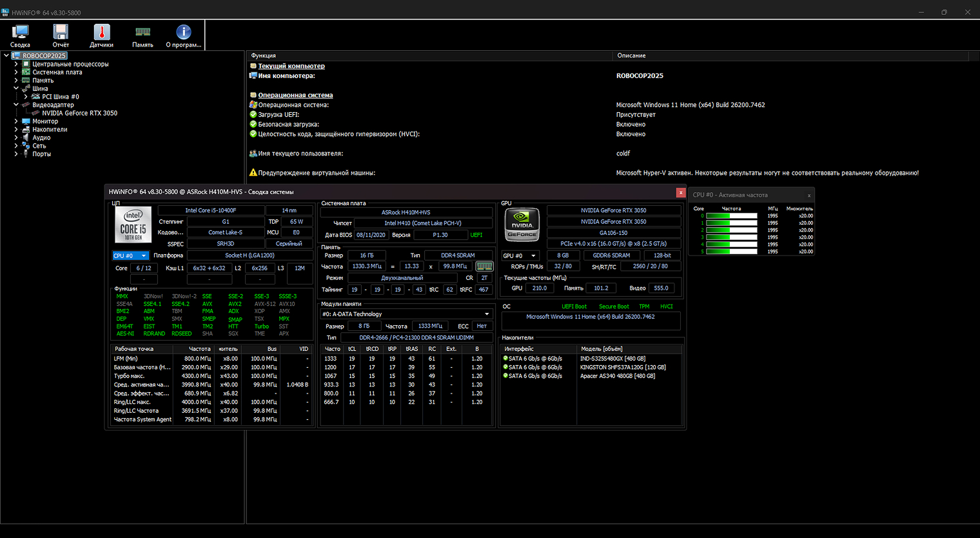Select NVIDIA GeForce RTX 3050 in tree
This screenshot has height=538, width=980.
click(x=79, y=113)
